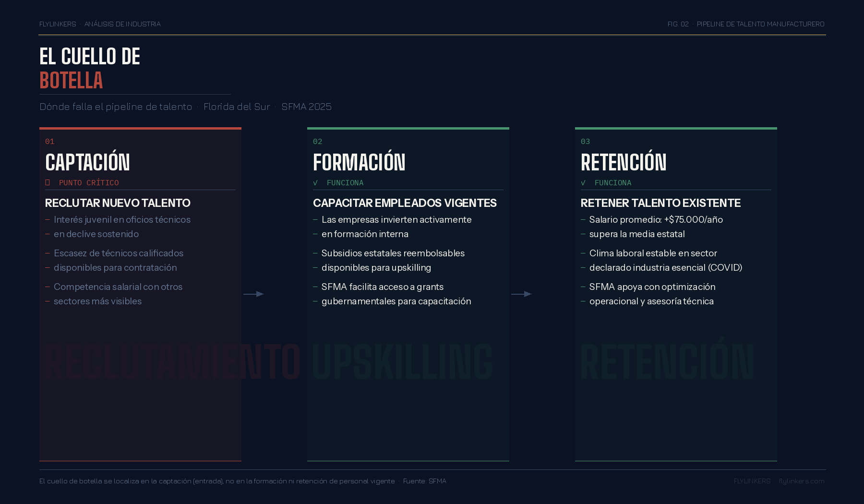Click CAPACITAR EMPLEADOS VIGENTES subheading
The height and width of the screenshot is (504, 864).
(x=405, y=203)
